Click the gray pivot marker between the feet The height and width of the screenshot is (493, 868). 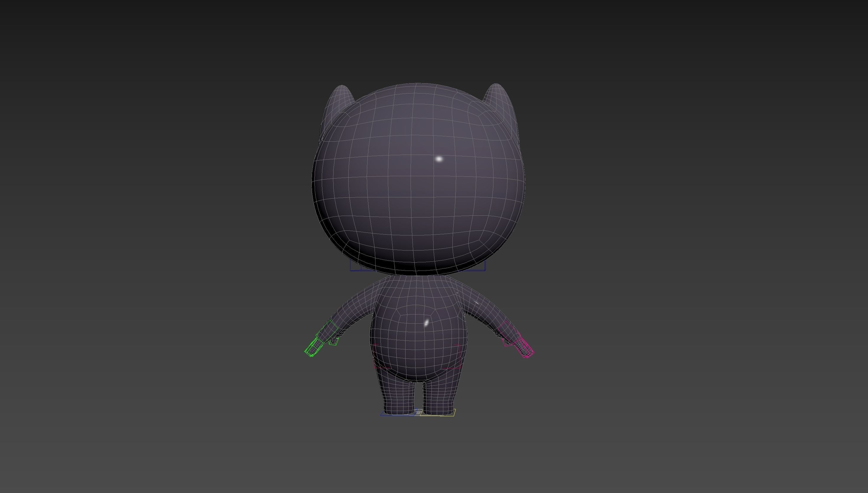coord(419,412)
